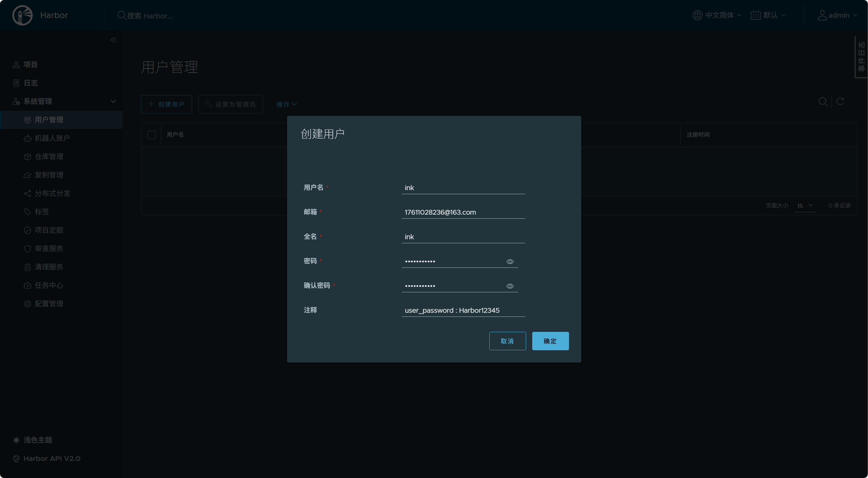Switch to 浅色主题 light theme
Screen dimensions: 868x478
point(37,440)
